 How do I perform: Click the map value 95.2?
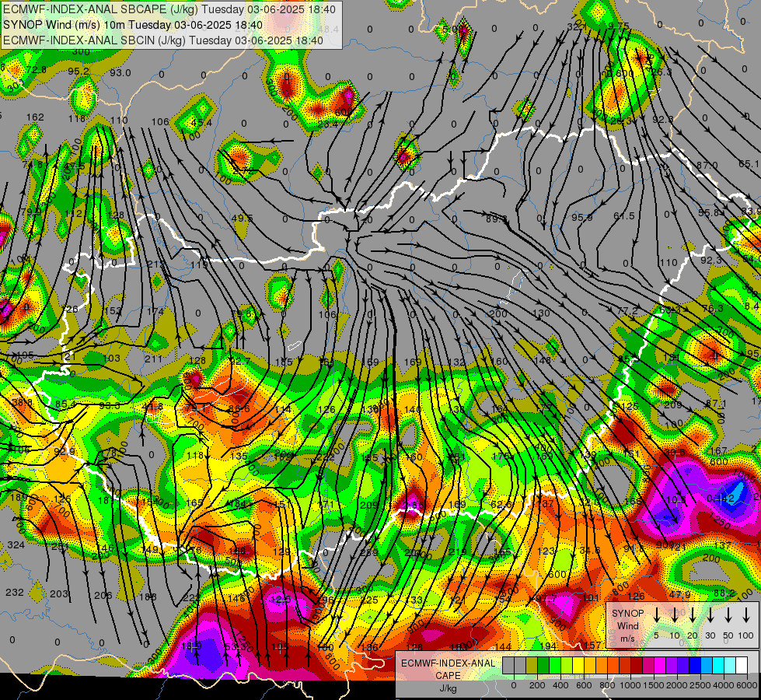[79, 72]
